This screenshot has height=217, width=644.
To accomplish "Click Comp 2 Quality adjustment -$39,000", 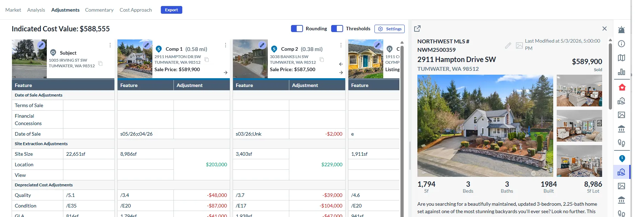I will point(333,195).
